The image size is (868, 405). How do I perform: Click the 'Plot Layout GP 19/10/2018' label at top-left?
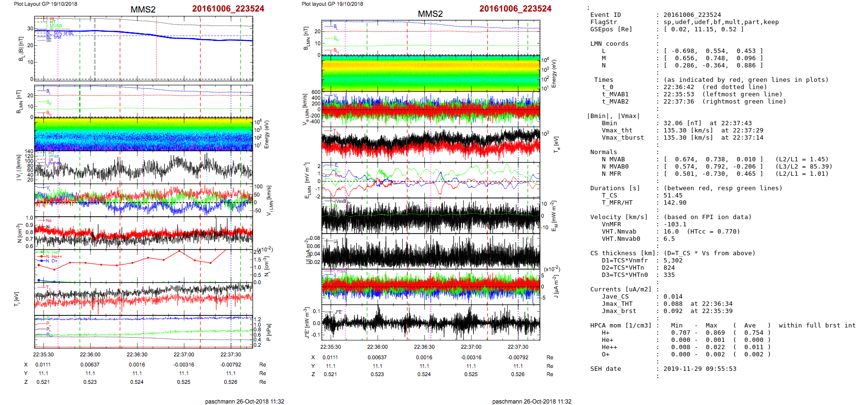[46, 4]
